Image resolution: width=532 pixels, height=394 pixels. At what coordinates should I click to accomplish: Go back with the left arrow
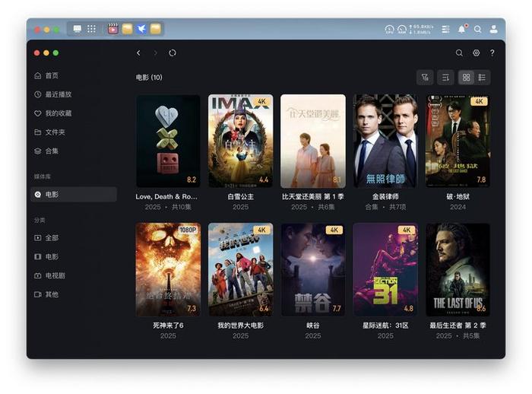pyautogui.click(x=138, y=53)
